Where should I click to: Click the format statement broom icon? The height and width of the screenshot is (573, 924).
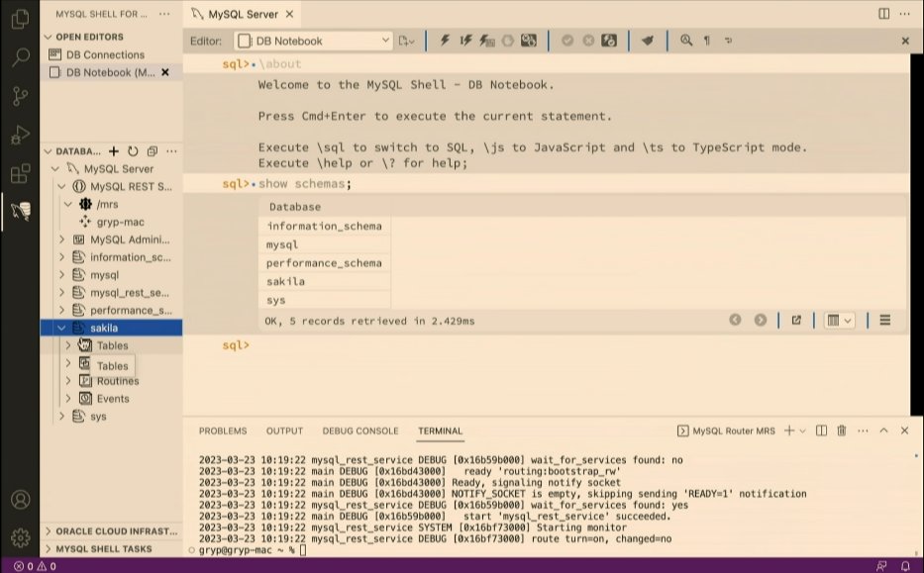pyautogui.click(x=647, y=40)
